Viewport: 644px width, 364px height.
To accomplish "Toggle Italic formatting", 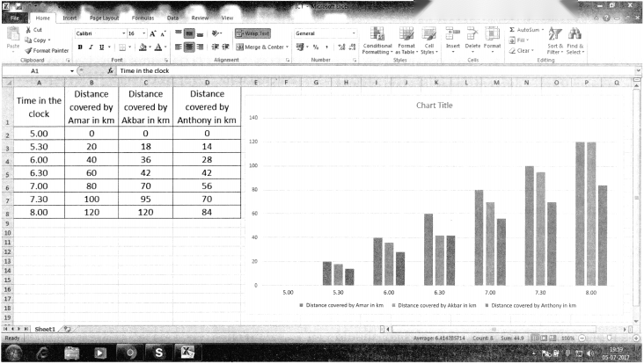I will (x=91, y=47).
